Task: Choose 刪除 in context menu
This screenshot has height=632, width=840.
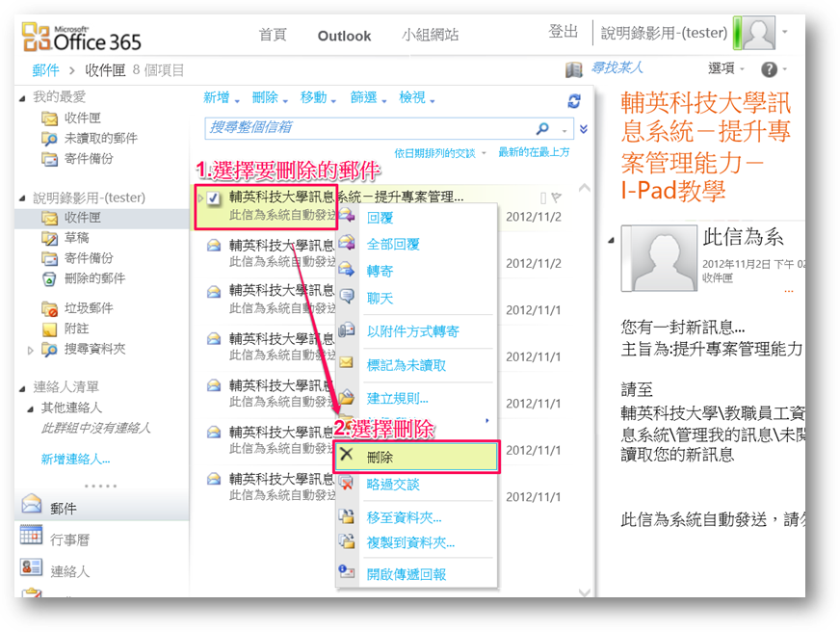Action: click(417, 458)
